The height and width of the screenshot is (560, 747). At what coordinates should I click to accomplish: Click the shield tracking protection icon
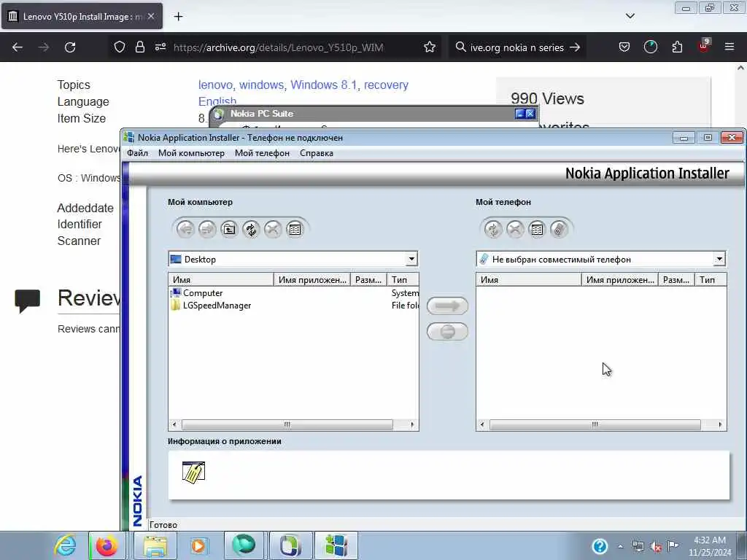pyautogui.click(x=120, y=47)
